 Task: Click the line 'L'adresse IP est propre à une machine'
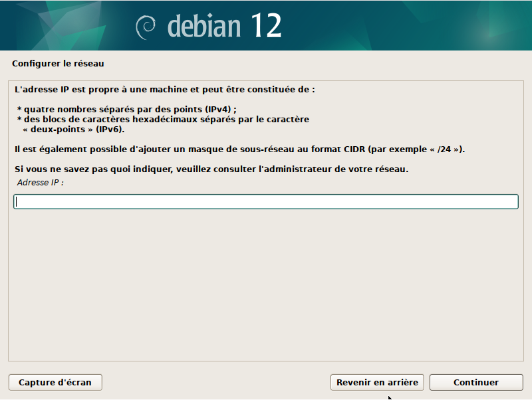coord(164,90)
